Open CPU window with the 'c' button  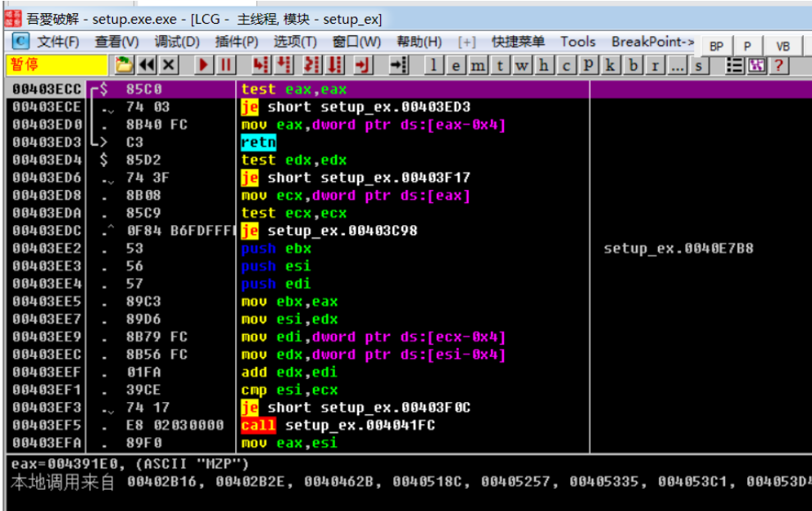pyautogui.click(x=566, y=66)
